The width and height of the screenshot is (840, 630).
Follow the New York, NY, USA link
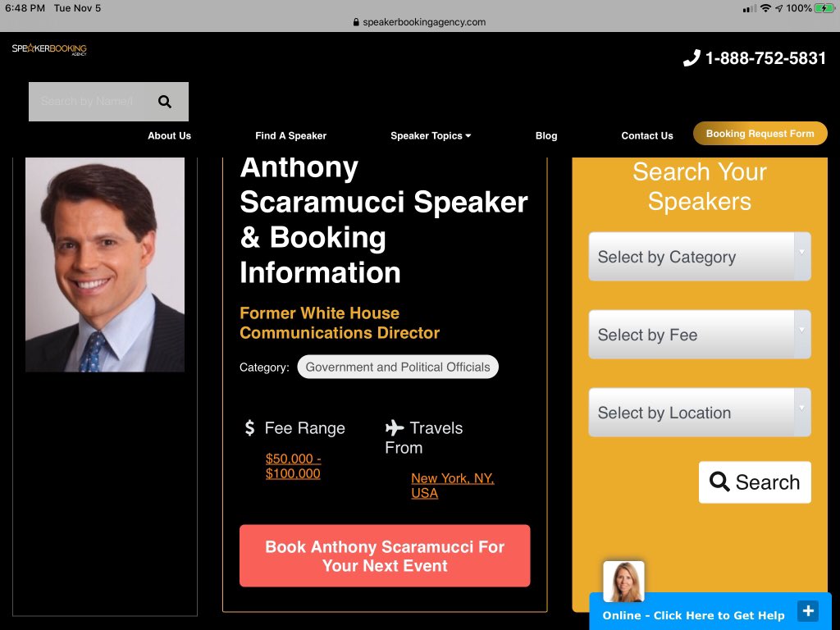click(453, 486)
